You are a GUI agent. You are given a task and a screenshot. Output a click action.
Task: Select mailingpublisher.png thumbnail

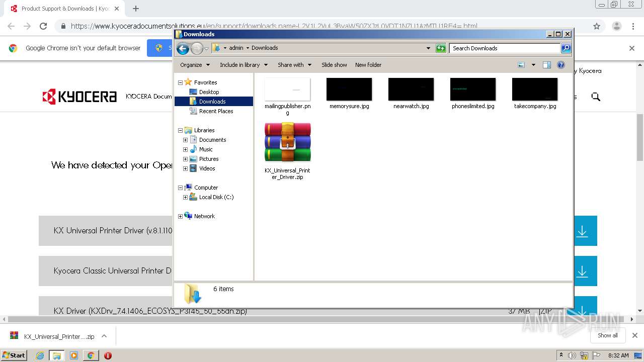pos(287,89)
